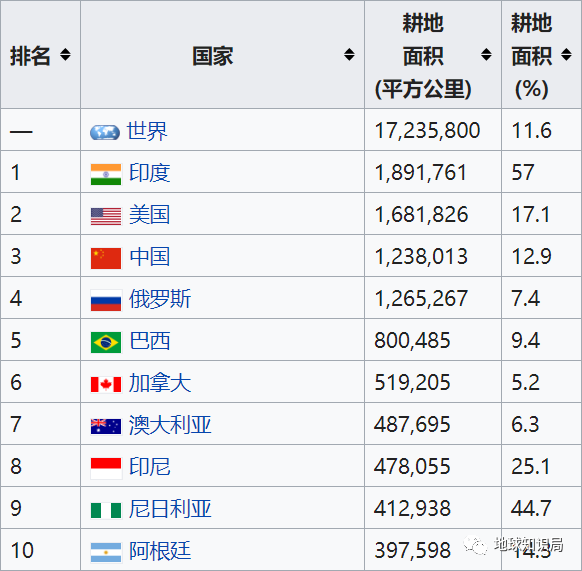Sort by 耕地面积 (%) arrows
The height and width of the screenshot is (571, 582).
[x=566, y=55]
